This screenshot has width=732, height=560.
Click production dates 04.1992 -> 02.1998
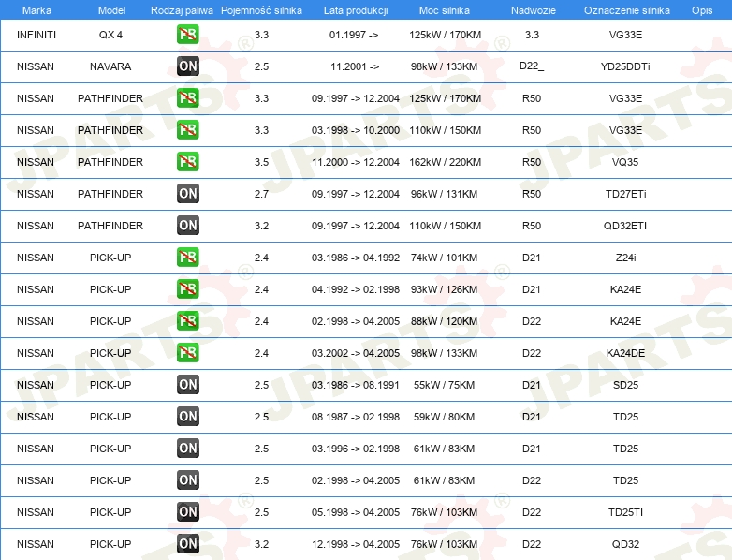pyautogui.click(x=356, y=289)
